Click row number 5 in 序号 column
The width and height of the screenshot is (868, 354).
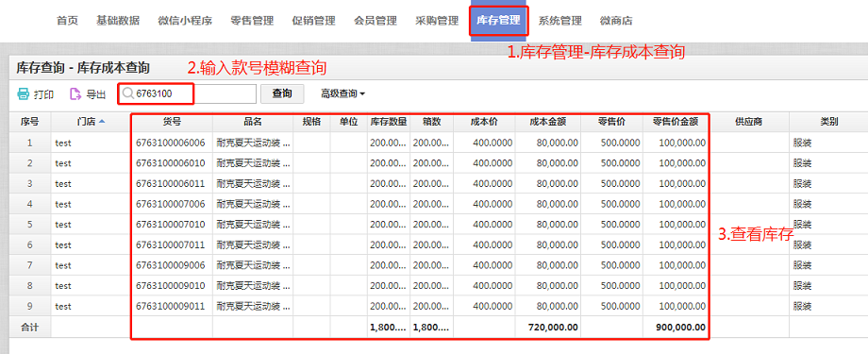click(x=30, y=225)
